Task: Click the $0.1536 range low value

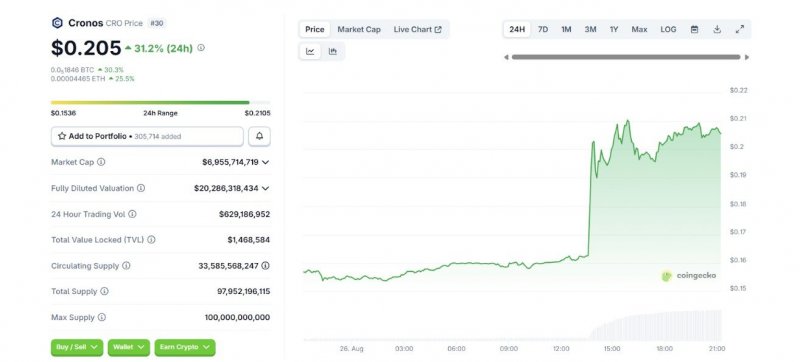Action: pos(63,113)
